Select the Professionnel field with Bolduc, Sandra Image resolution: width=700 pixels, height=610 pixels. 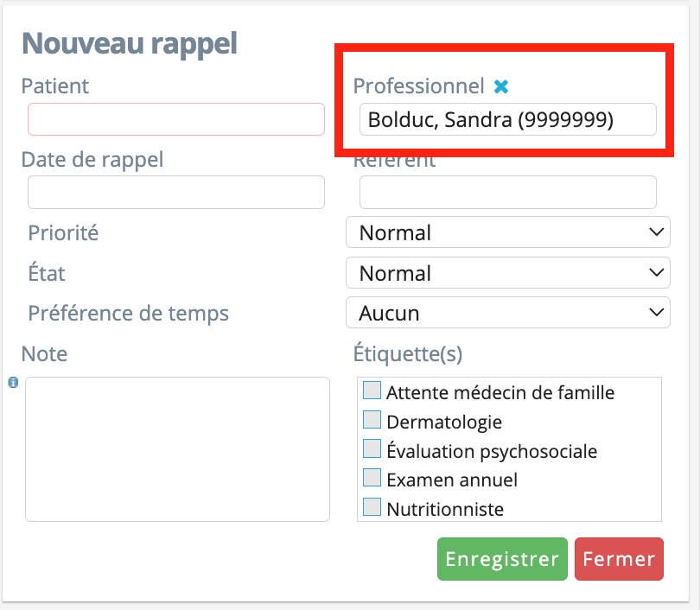point(507,119)
